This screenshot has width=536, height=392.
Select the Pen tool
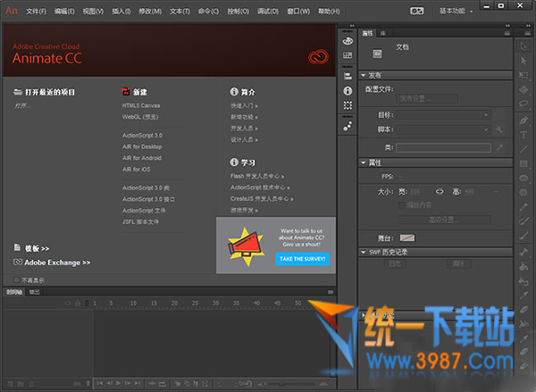pyautogui.click(x=523, y=121)
